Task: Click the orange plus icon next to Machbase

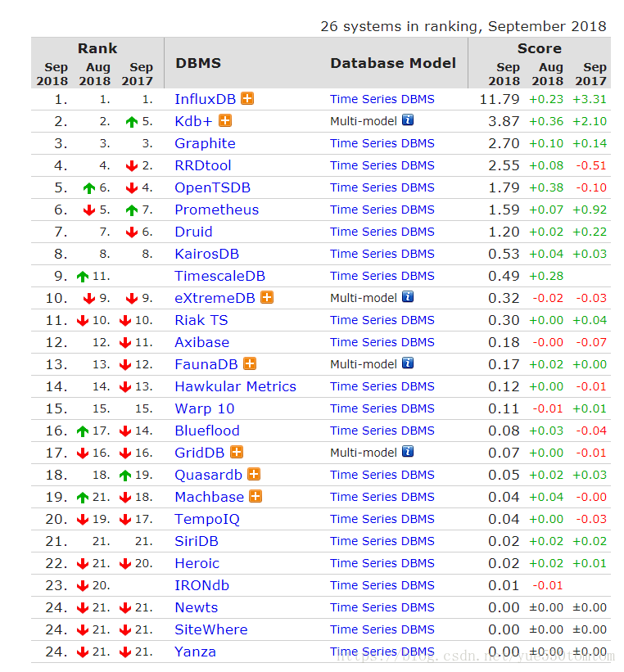Action: (x=255, y=497)
